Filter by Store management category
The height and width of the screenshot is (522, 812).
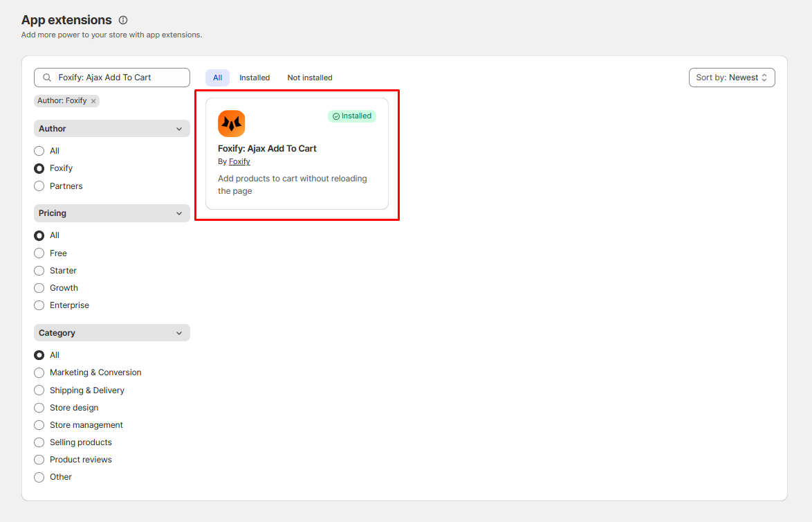pyautogui.click(x=39, y=425)
